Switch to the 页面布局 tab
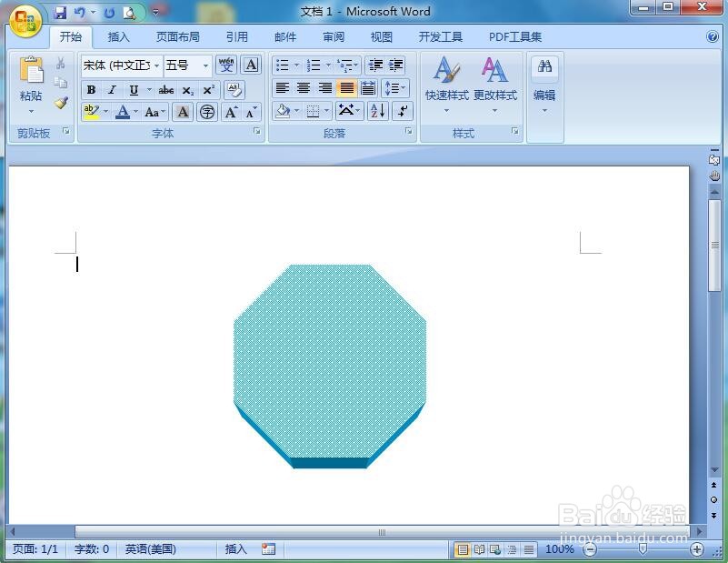 pyautogui.click(x=178, y=36)
